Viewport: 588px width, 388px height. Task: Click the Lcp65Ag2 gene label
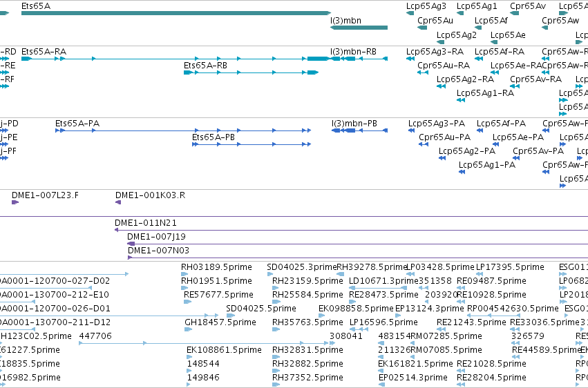457,35
